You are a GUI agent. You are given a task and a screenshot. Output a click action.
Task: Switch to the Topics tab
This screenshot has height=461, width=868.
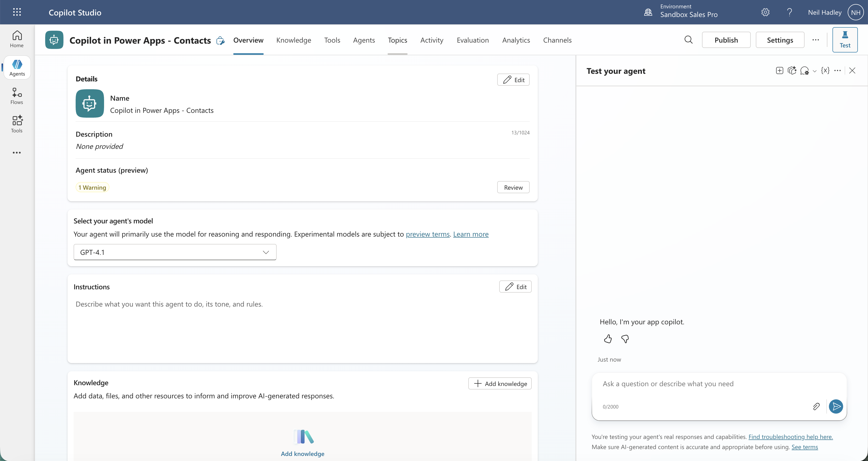[397, 40]
